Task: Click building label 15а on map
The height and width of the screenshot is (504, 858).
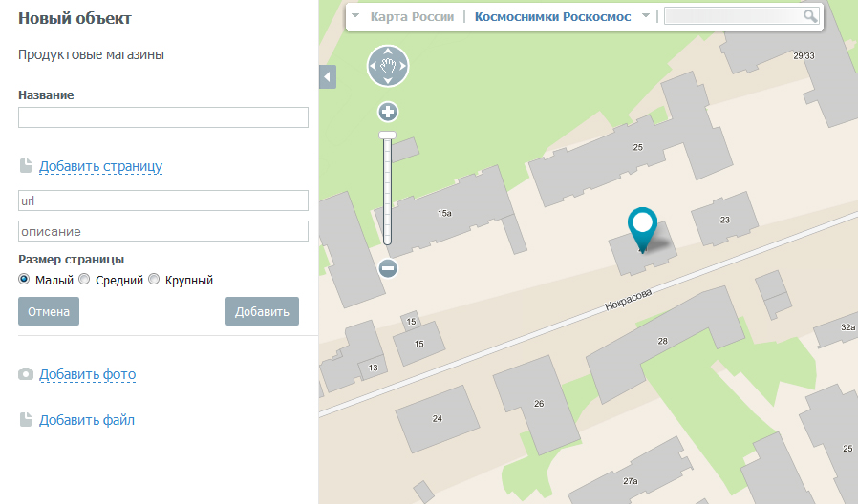Action: pyautogui.click(x=444, y=213)
